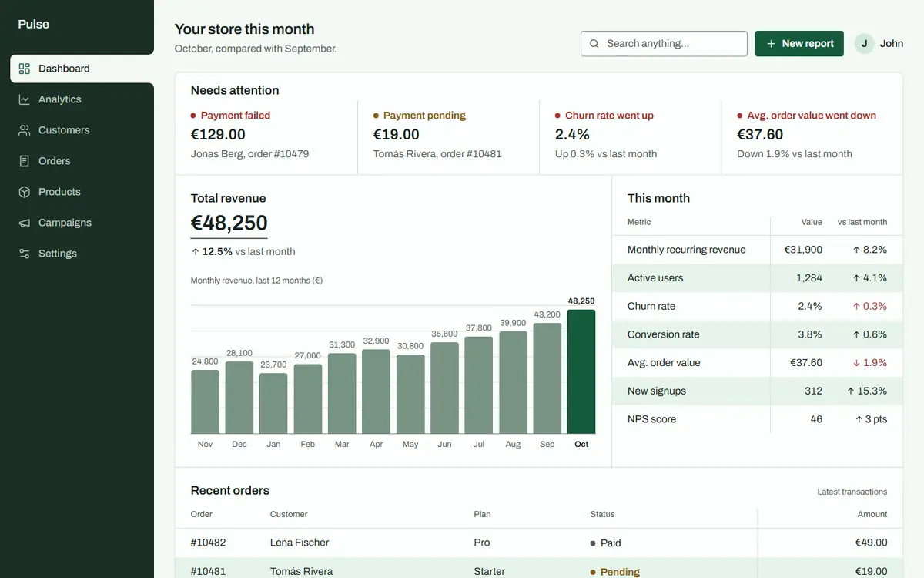The image size is (924, 578).
Task: Click the Dashboard grid icon in sidebar
Action: pos(25,69)
